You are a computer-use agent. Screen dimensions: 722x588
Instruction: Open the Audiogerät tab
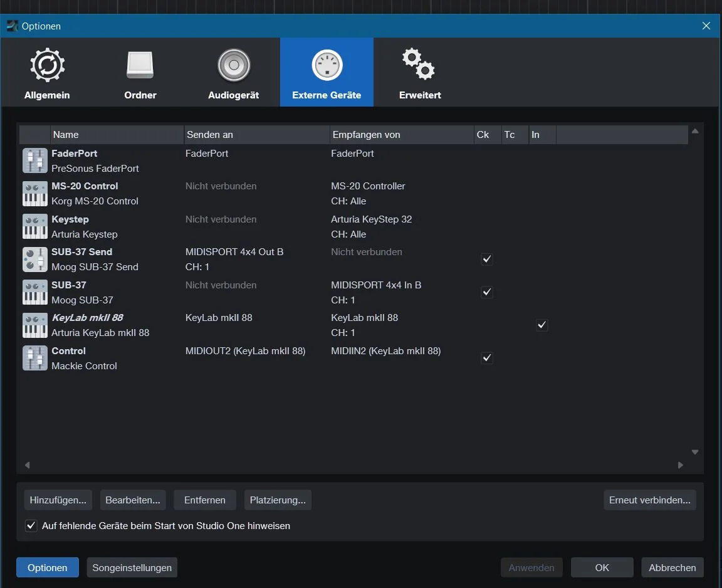pyautogui.click(x=233, y=73)
